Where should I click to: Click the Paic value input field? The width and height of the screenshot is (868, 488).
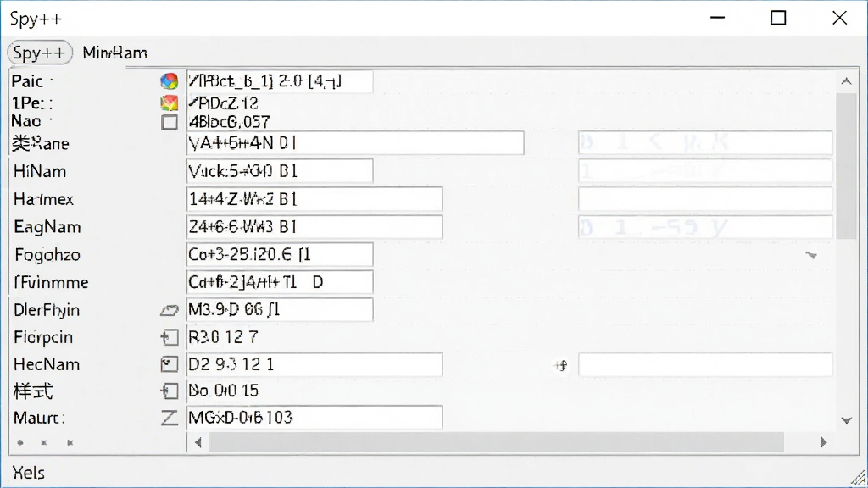280,81
